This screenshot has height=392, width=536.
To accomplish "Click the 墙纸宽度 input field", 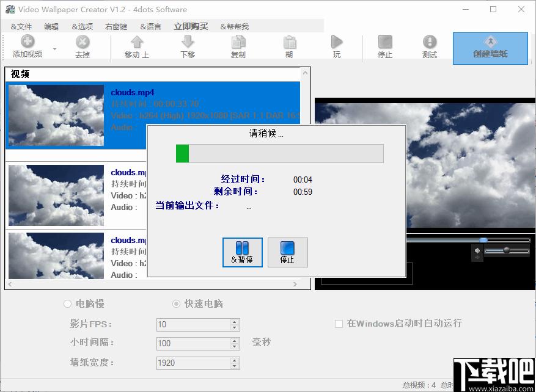I will point(194,363).
